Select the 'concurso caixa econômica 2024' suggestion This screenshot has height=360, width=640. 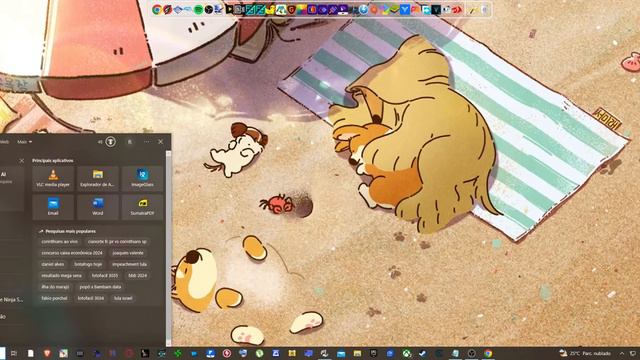coord(72,253)
